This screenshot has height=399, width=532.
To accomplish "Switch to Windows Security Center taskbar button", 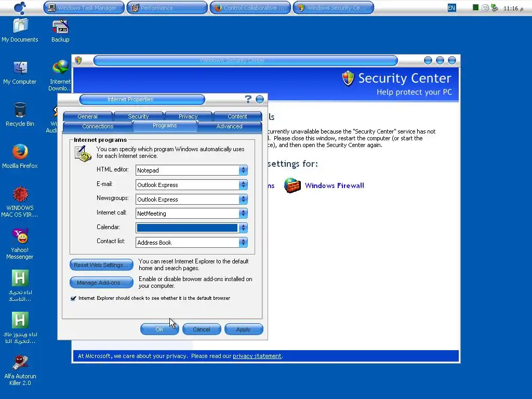I will point(333,7).
